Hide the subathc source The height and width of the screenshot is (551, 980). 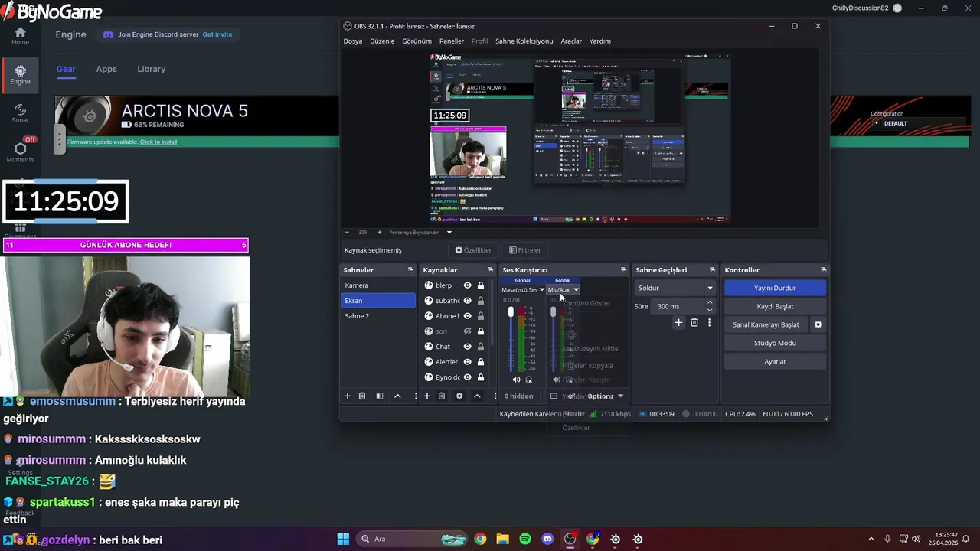pos(467,301)
